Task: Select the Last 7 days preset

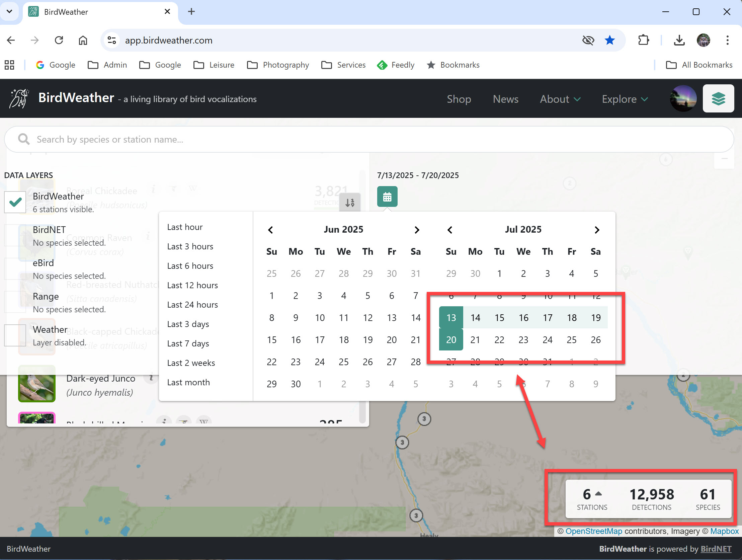Action: [x=188, y=343]
